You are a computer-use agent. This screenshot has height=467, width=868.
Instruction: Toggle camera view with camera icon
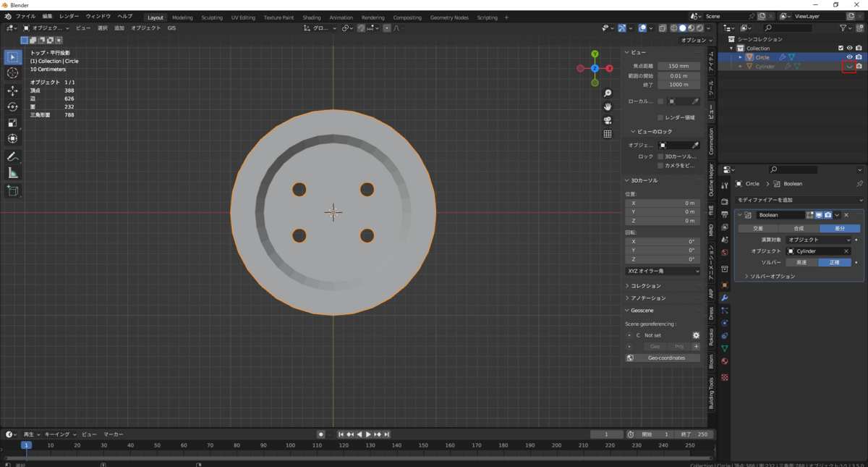tap(608, 120)
